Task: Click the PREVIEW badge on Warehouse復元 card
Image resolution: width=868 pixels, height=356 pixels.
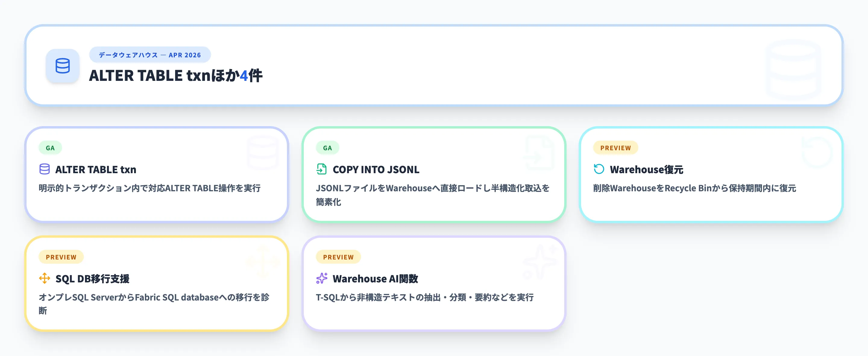Action: coord(616,148)
